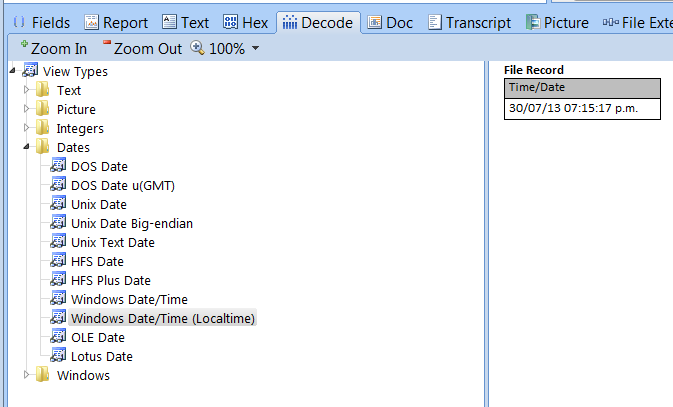Collapse the Dates folder node
This screenshot has width=673, height=407.
click(26, 147)
